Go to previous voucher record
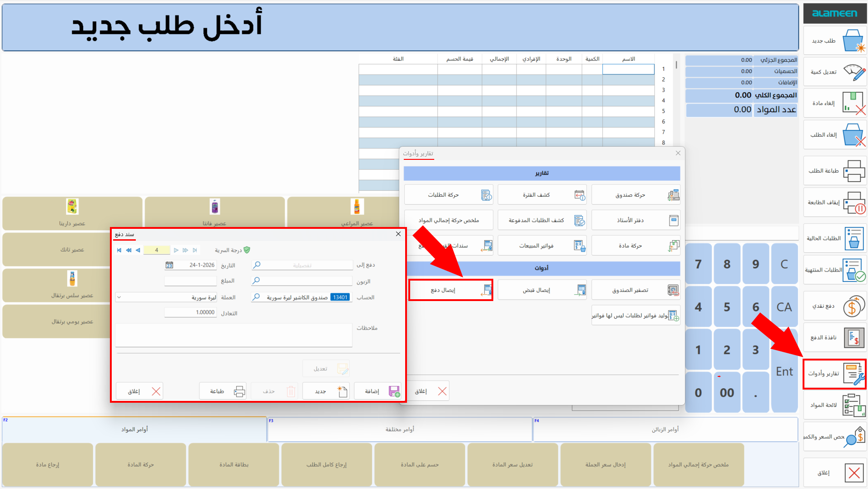The width and height of the screenshot is (868, 489). (138, 250)
